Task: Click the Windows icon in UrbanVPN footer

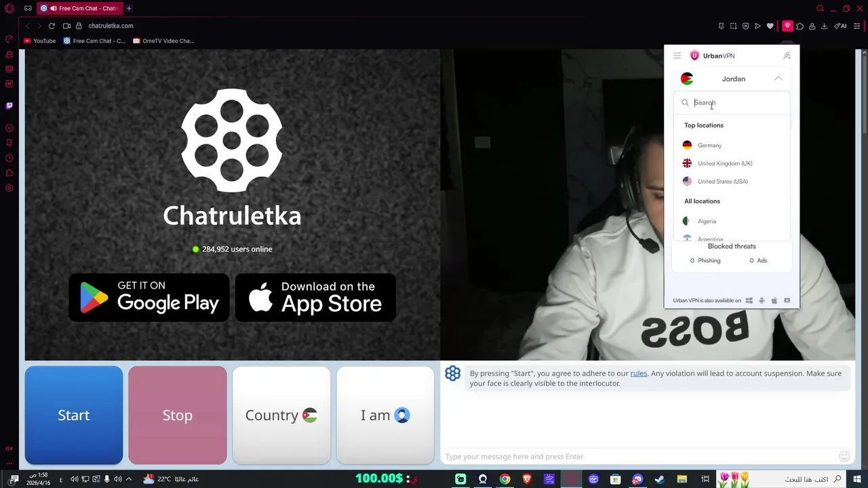Action: tap(749, 300)
